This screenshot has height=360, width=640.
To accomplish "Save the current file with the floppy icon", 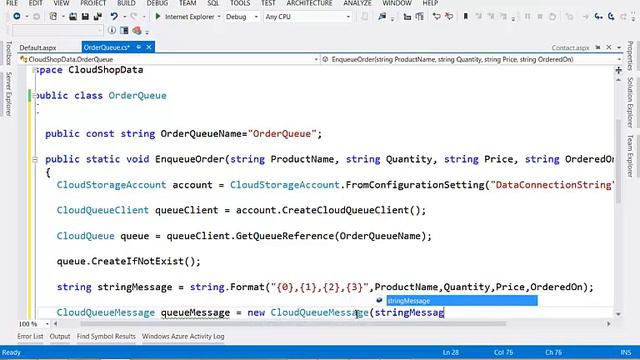I will pyautogui.click(x=85, y=16).
